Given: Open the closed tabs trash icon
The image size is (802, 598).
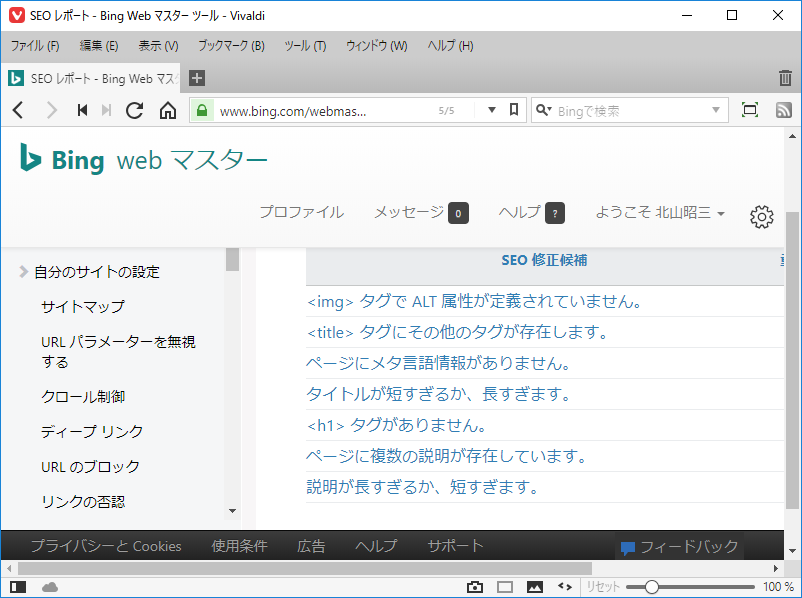Looking at the screenshot, I should [785, 78].
